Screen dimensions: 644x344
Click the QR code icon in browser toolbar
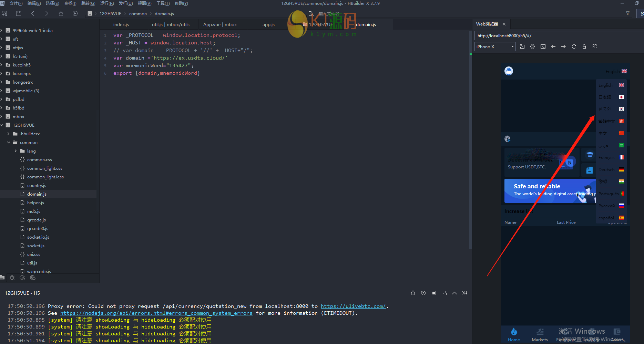(594, 46)
